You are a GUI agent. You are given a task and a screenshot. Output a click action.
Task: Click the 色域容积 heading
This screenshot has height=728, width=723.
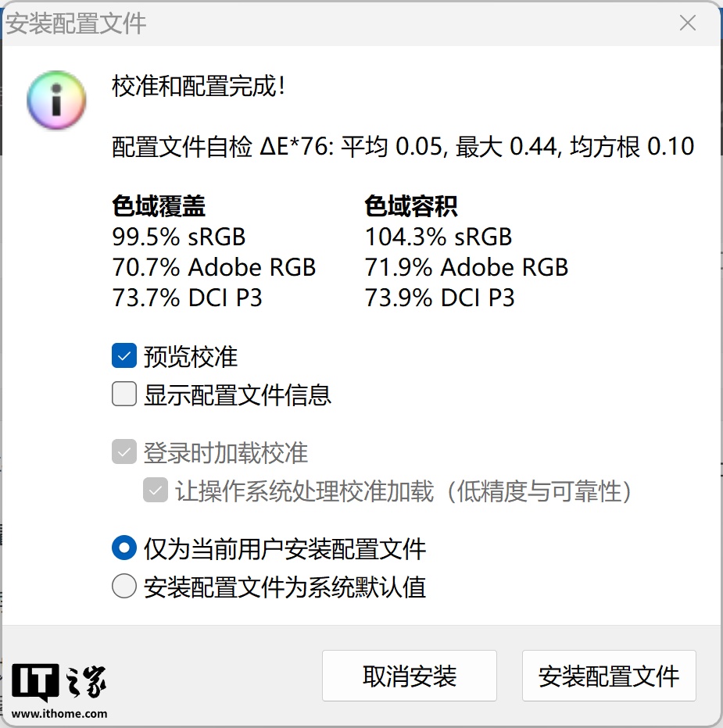411,206
